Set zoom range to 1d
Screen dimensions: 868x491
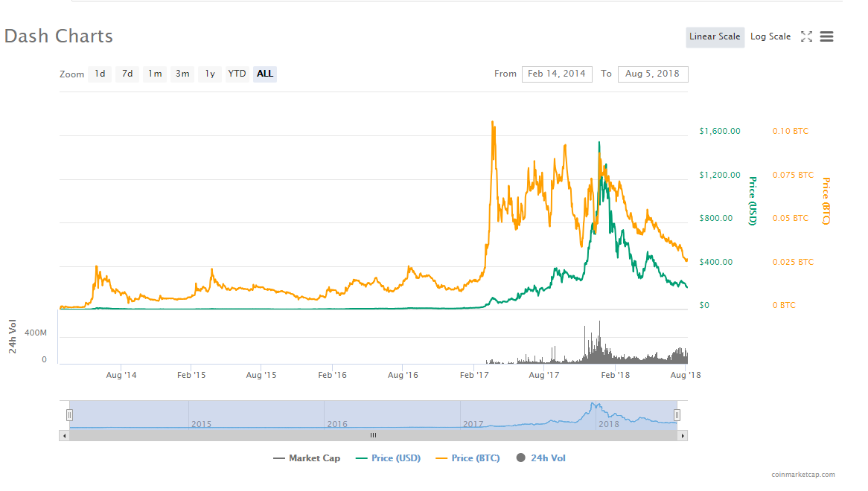(100, 74)
